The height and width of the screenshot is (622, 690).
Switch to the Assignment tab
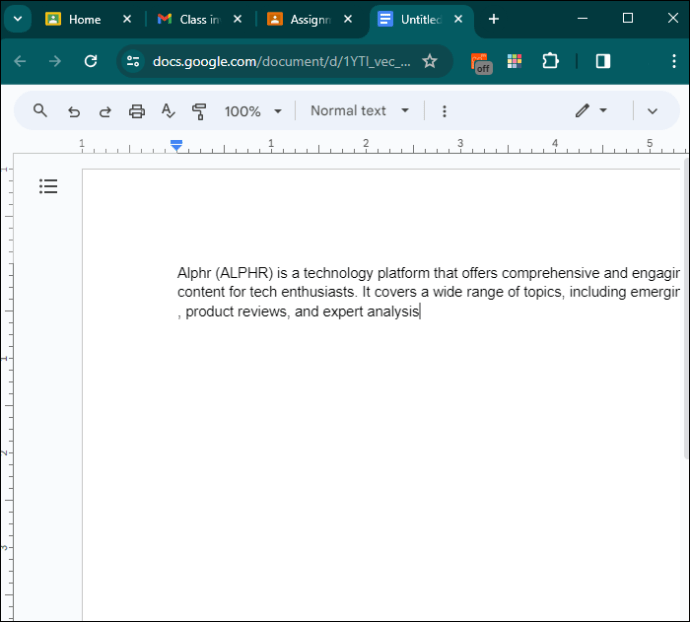pyautogui.click(x=300, y=19)
